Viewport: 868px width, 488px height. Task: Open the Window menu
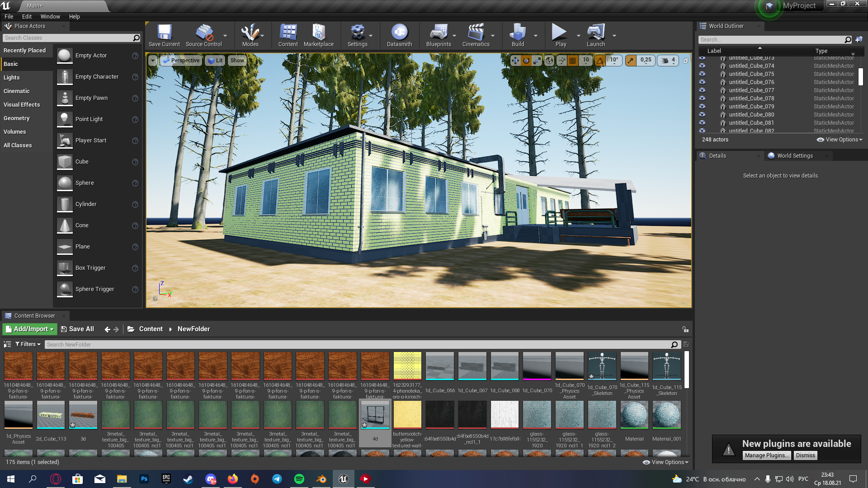pos(50,16)
